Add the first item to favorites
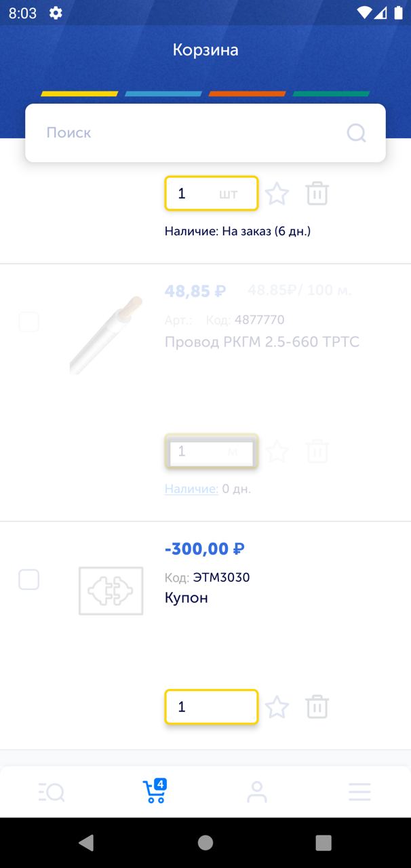 tap(277, 194)
